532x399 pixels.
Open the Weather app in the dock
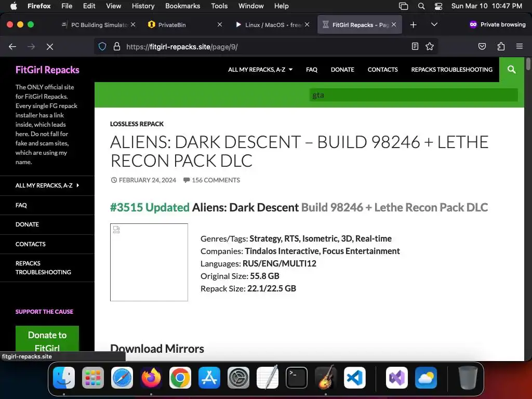coord(426,378)
